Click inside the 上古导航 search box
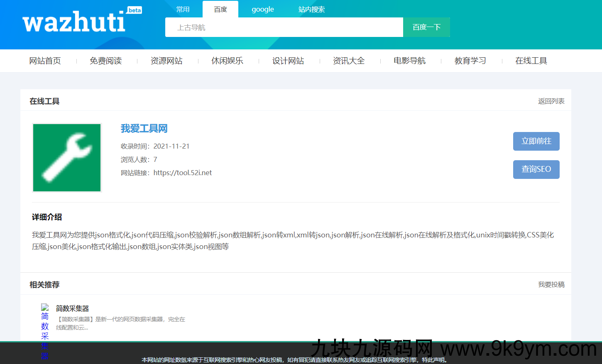Image resolution: width=602 pixels, height=364 pixels. point(284,27)
